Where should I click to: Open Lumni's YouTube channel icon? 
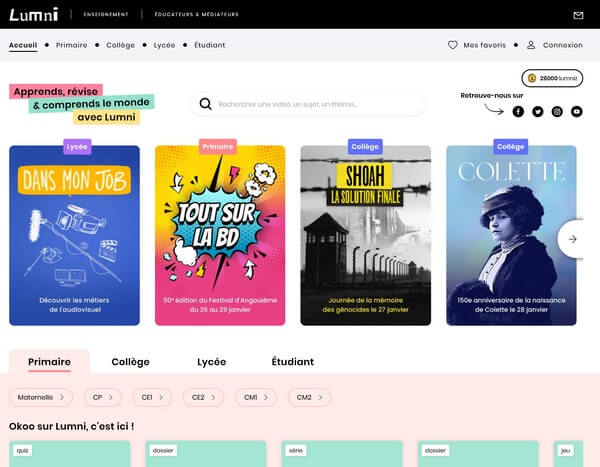(577, 111)
